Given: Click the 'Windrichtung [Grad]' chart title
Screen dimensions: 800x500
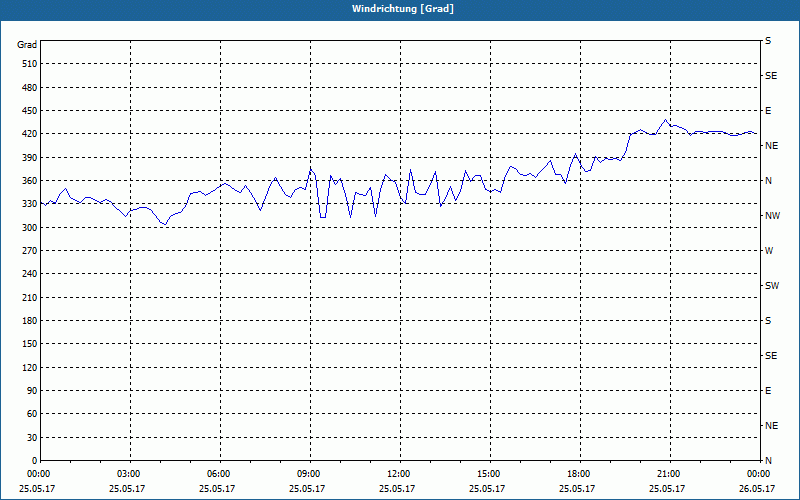Looking at the screenshot, I should [403, 9].
